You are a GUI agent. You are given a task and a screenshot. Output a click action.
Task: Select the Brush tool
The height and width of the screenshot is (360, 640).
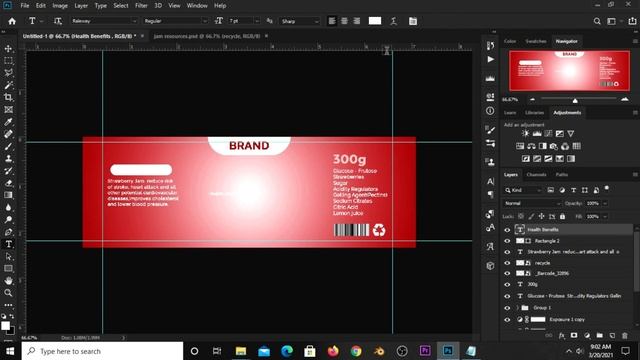click(x=8, y=147)
